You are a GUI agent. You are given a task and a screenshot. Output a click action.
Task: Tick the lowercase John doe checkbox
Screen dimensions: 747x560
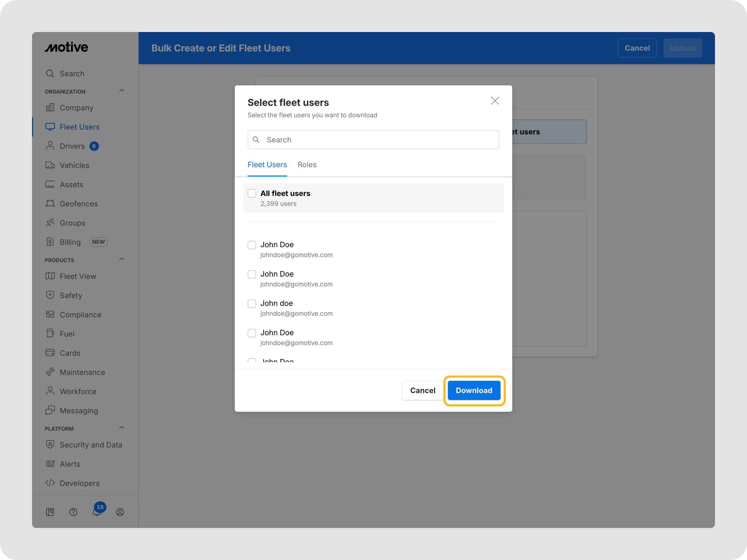click(252, 303)
